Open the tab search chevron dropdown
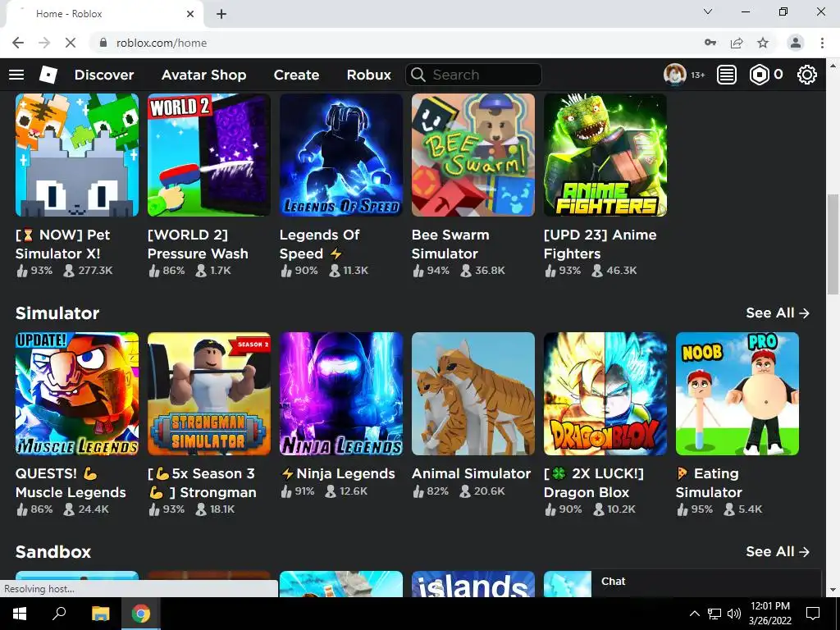Image resolution: width=840 pixels, height=630 pixels. point(708,11)
